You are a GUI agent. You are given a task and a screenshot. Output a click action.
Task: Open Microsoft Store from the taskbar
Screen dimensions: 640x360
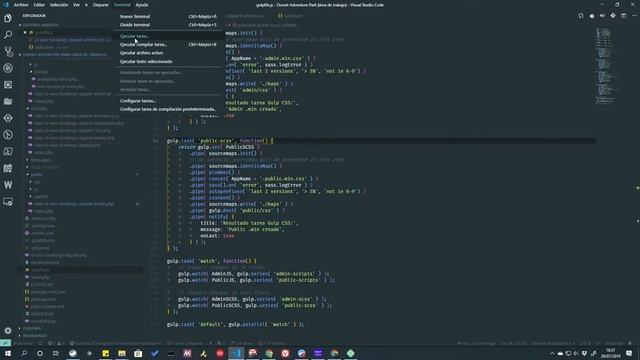(x=138, y=353)
